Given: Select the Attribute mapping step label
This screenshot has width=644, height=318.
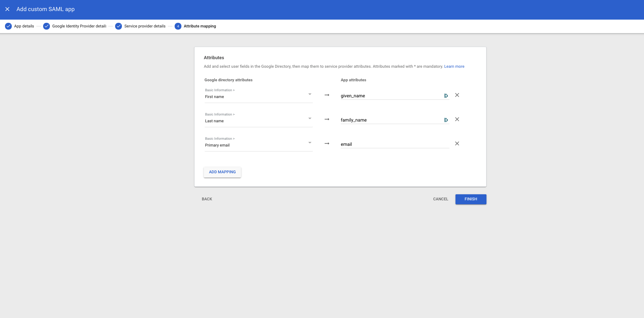Looking at the screenshot, I should (x=200, y=26).
